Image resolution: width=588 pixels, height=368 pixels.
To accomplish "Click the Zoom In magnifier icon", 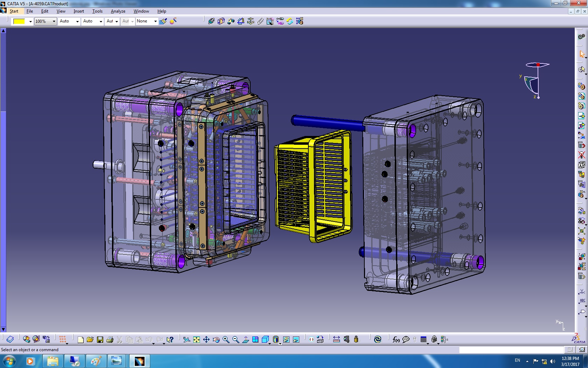I will (x=226, y=339).
